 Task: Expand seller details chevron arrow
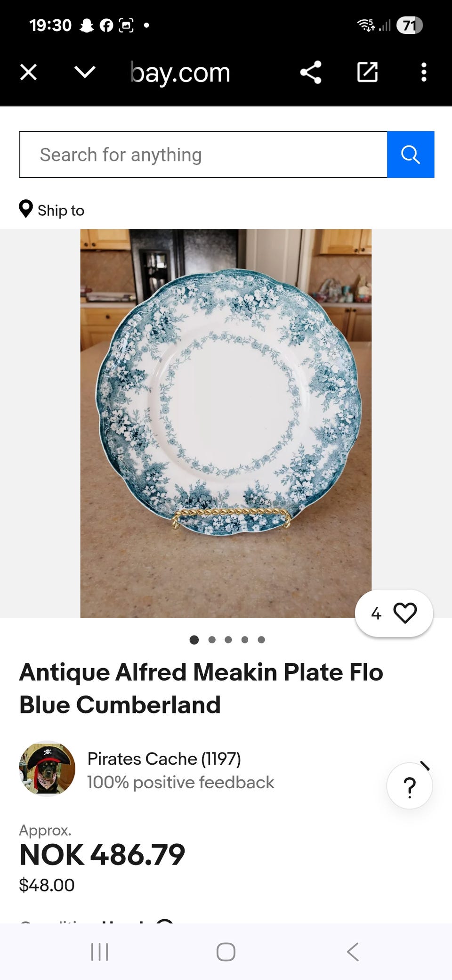coord(425,766)
